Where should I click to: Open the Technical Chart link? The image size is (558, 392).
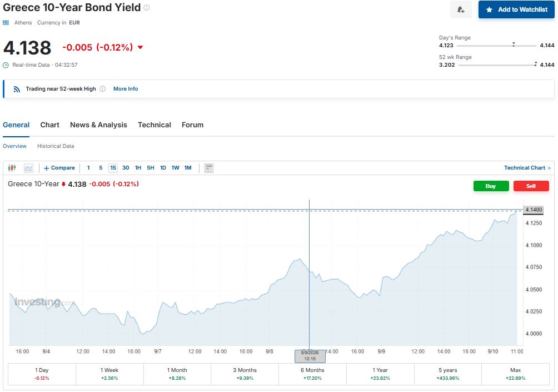pos(527,168)
